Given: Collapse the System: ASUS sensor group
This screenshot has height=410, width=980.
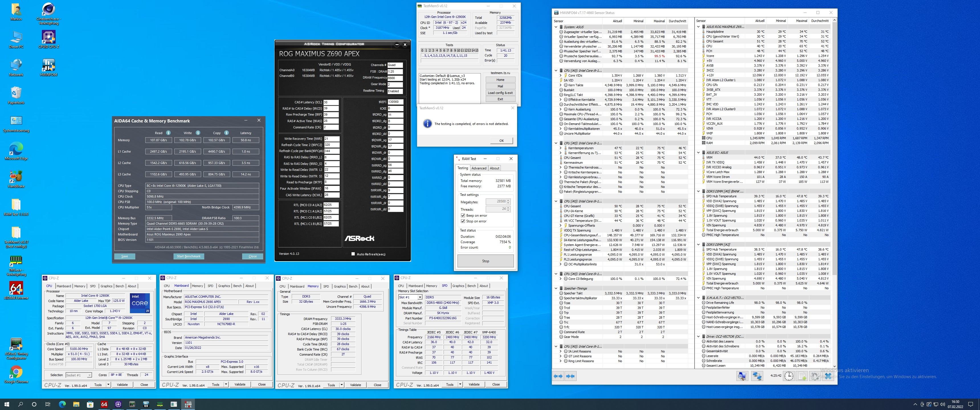Looking at the screenshot, I should pos(556,27).
